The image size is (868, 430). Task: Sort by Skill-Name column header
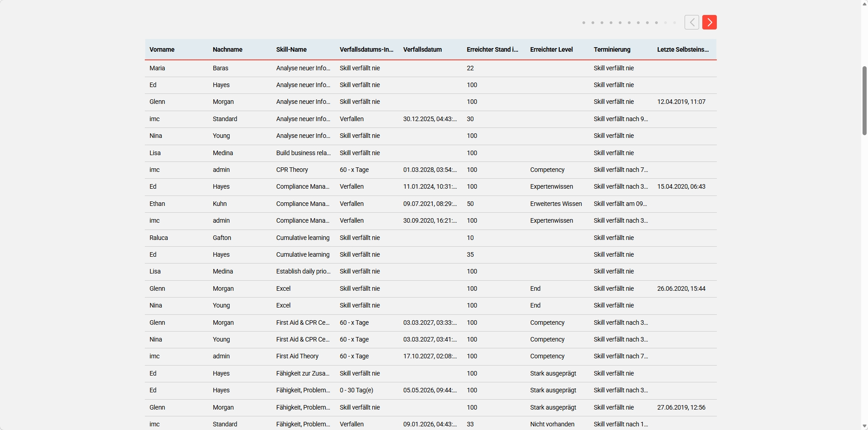pyautogui.click(x=291, y=49)
